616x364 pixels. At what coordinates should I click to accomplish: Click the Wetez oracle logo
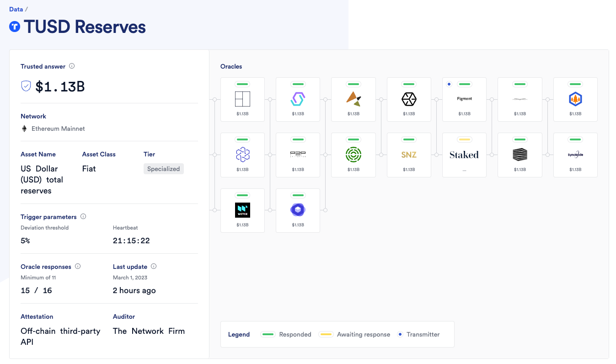[242, 210]
